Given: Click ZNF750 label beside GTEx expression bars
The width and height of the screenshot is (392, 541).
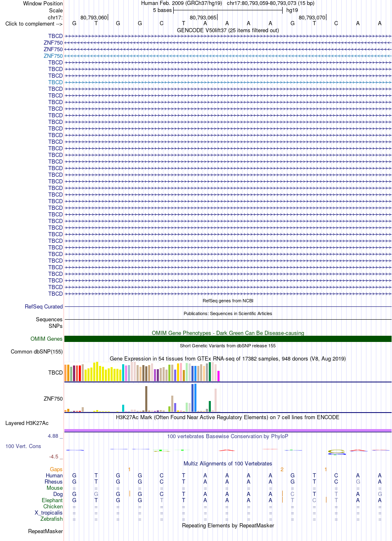Looking at the screenshot, I should tap(53, 399).
